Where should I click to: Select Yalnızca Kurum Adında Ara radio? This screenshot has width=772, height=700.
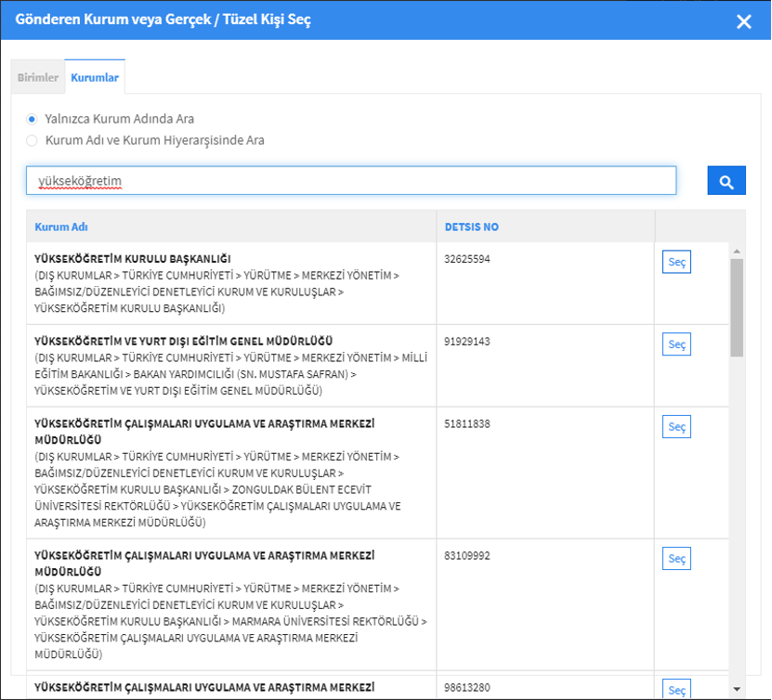[x=32, y=119]
